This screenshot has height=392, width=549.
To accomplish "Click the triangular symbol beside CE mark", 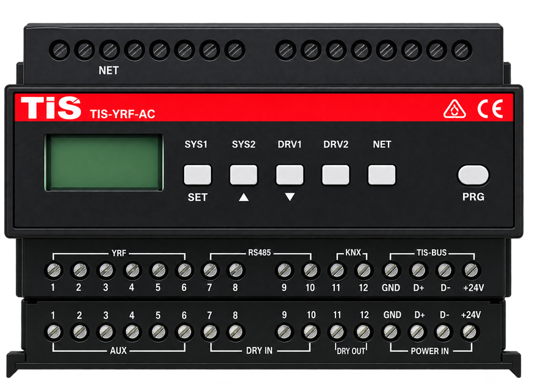I will (x=454, y=109).
